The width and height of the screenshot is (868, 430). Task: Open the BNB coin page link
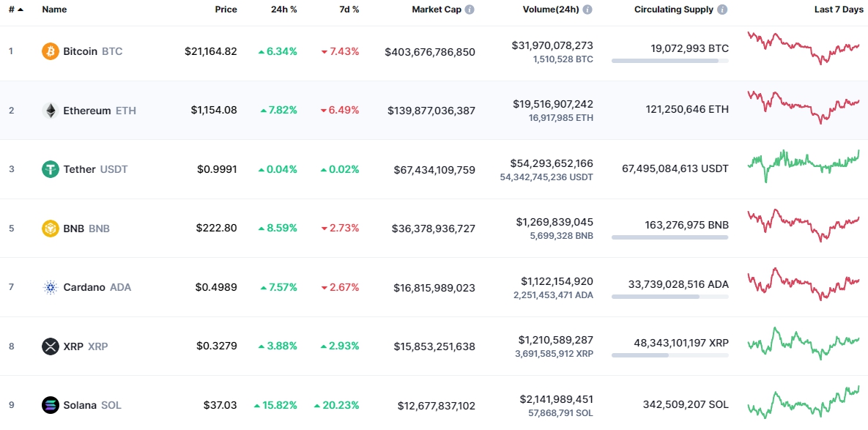tap(86, 228)
